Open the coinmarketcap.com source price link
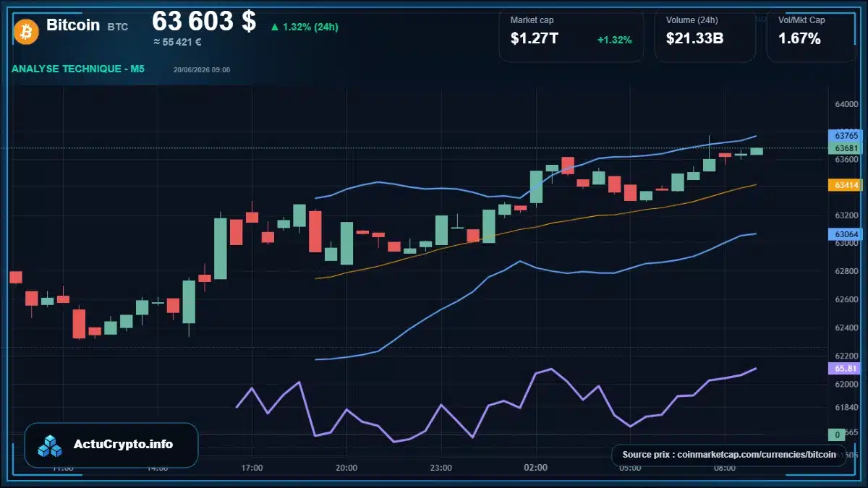Screen dimensions: 868x488 tap(729, 455)
